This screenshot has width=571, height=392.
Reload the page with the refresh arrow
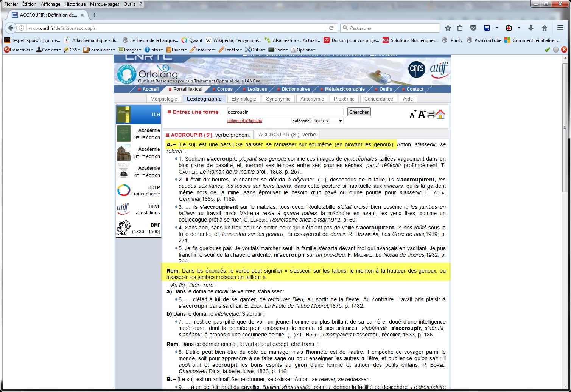tap(331, 28)
